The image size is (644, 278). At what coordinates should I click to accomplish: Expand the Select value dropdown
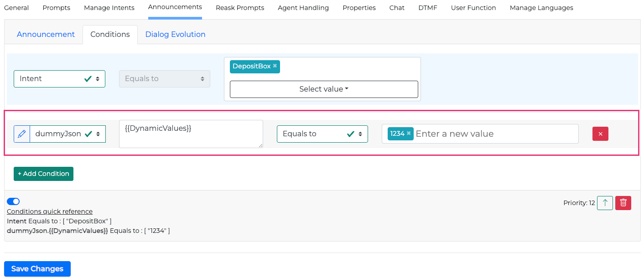[324, 89]
